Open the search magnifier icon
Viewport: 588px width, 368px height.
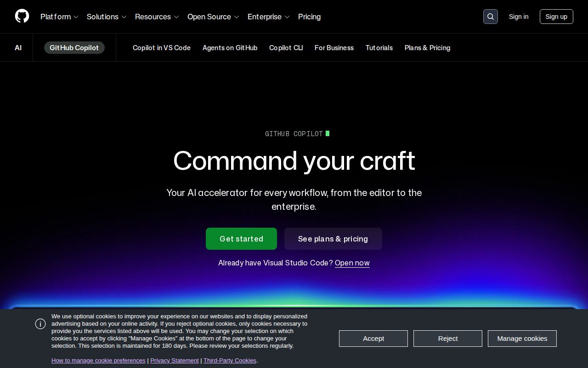coord(491,17)
